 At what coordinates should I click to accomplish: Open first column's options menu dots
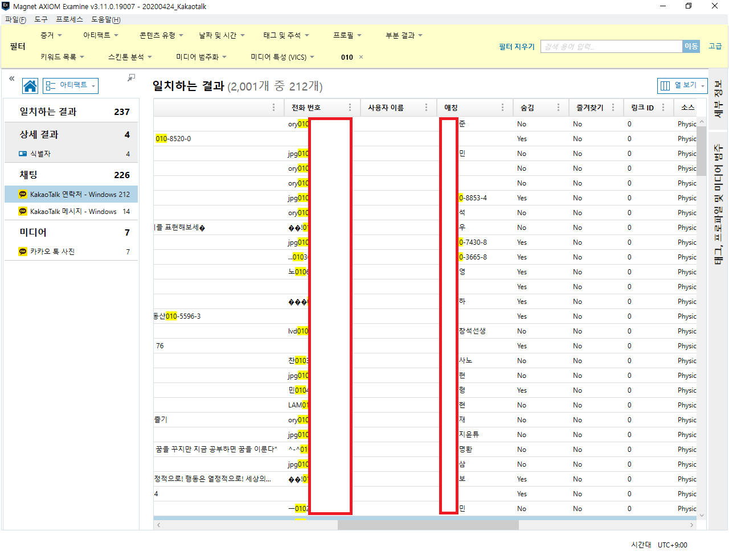[273, 108]
